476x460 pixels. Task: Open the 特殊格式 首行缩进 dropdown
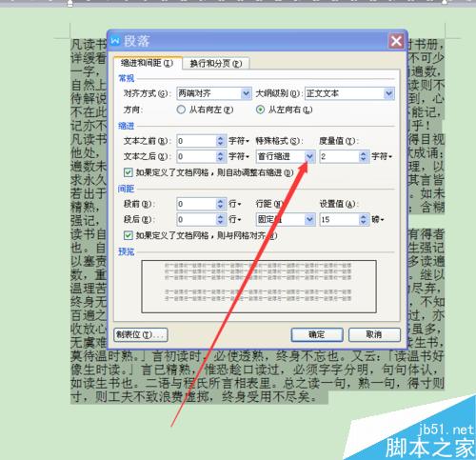pos(309,156)
